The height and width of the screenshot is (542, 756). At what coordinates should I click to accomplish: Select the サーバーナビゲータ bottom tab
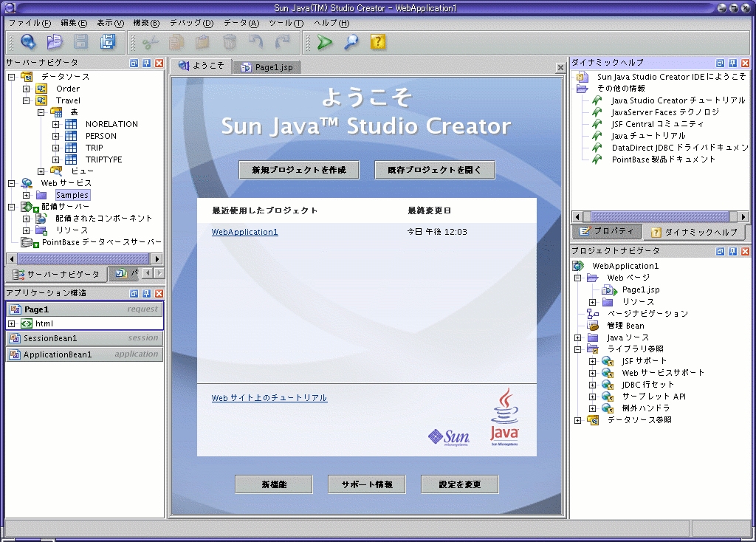(56, 275)
